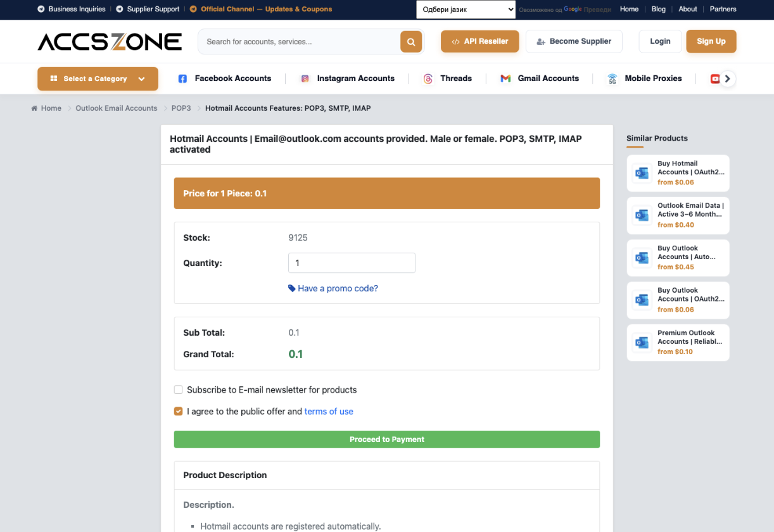Image resolution: width=774 pixels, height=532 pixels.
Task: Click the Telegram icon beside Business Inquiries
Action: (x=41, y=9)
